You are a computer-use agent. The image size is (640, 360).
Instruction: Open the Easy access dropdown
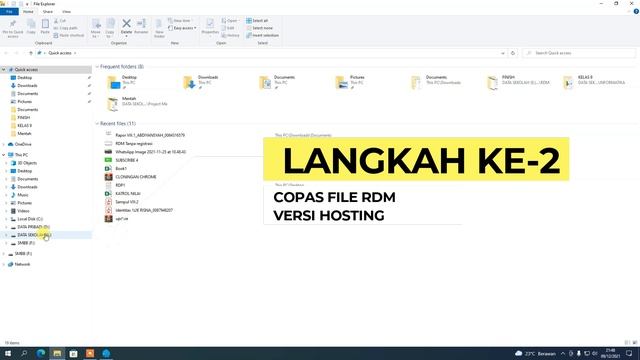(182, 28)
